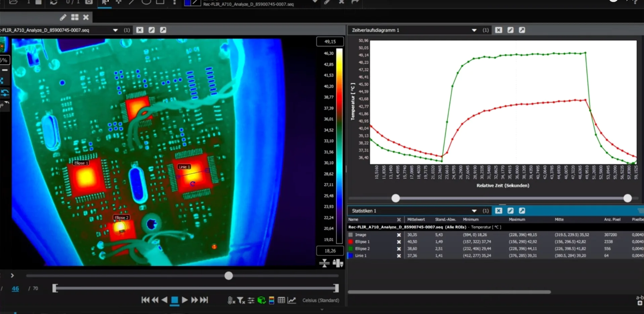Toggle the X mark in the Image row
The height and width of the screenshot is (314, 644).
click(x=399, y=235)
